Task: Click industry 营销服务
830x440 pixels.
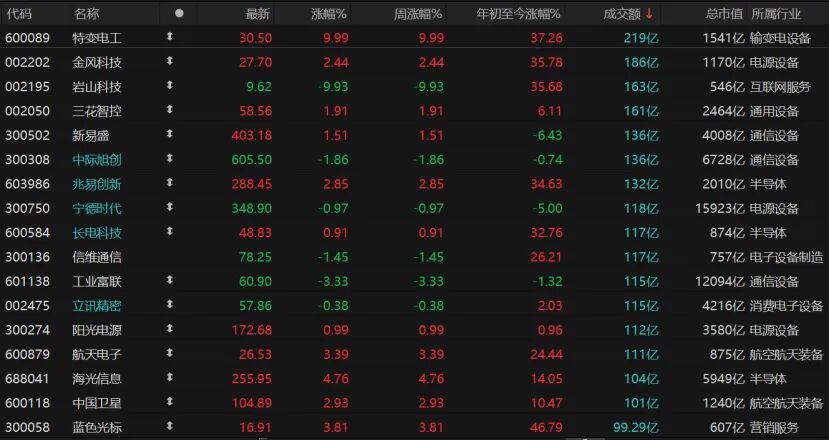Action: (774, 427)
